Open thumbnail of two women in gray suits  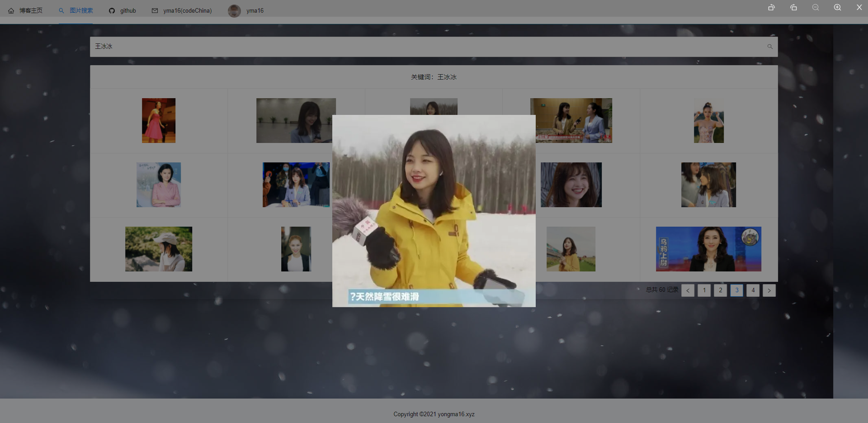click(x=708, y=185)
